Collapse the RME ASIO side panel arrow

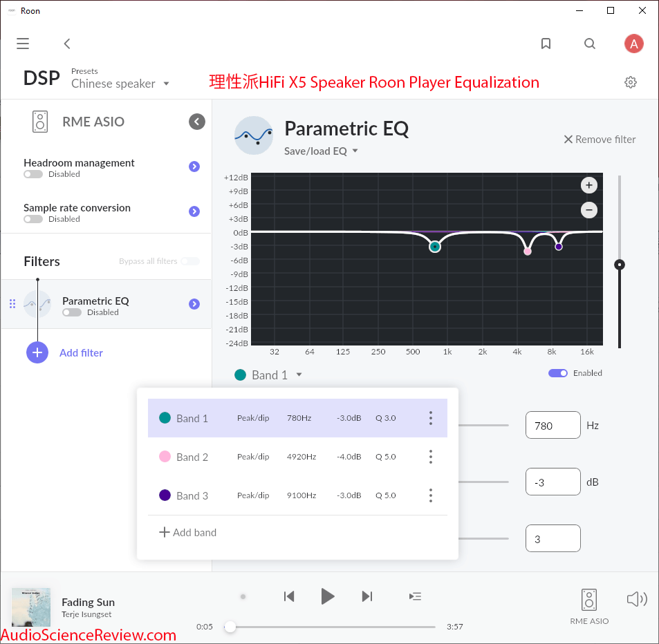pos(196,122)
